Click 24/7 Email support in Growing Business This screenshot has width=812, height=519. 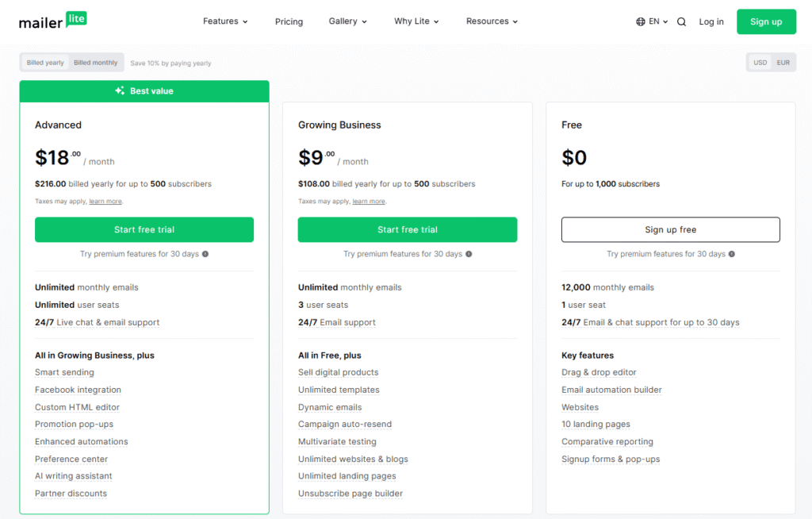pos(336,322)
